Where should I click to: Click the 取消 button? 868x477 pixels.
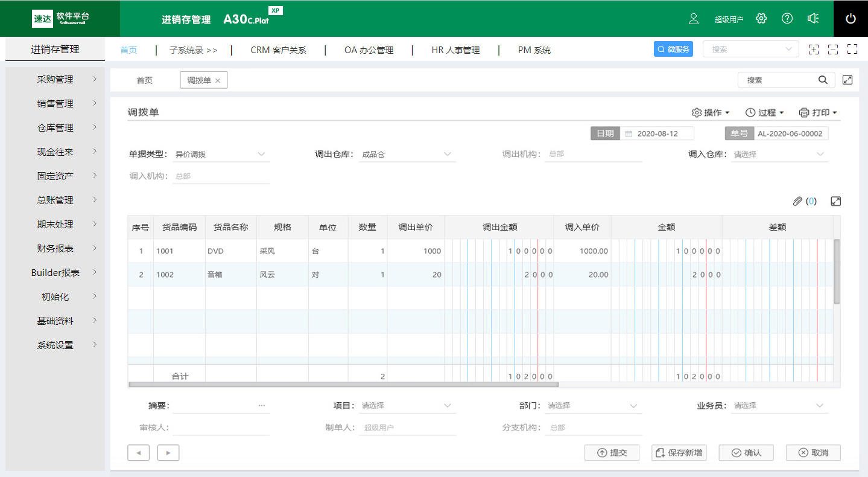(x=813, y=453)
